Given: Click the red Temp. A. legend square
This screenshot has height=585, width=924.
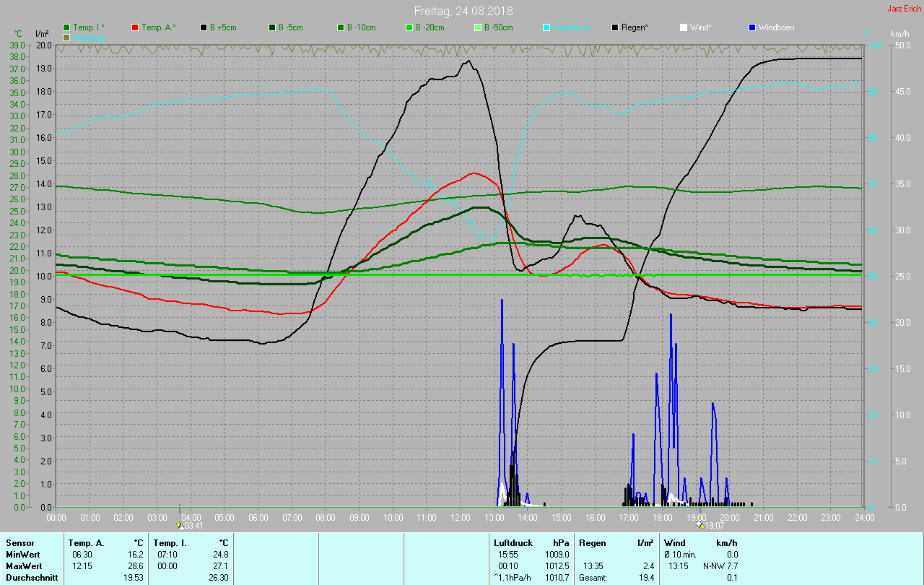Looking at the screenshot, I should pyautogui.click(x=135, y=27).
